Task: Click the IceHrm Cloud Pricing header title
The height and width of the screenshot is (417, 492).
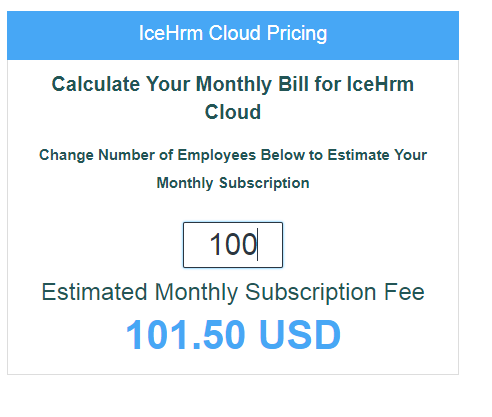Action: click(x=233, y=33)
